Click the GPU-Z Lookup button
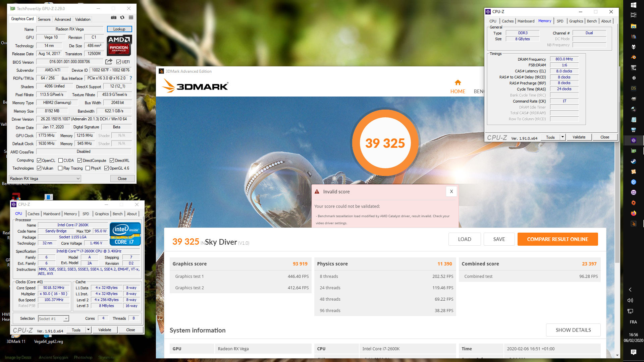Screen dimensions: 644x362 point(119,29)
